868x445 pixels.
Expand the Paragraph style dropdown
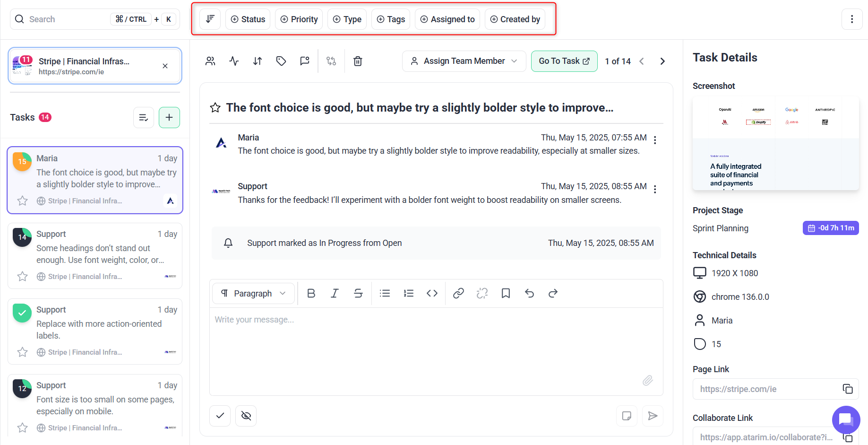click(254, 294)
